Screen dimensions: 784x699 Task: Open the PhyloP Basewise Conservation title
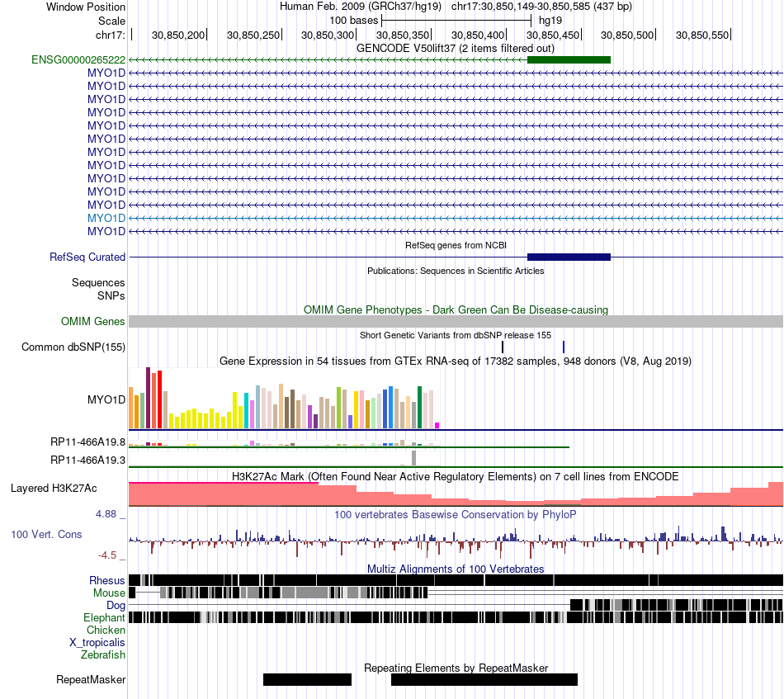(456, 514)
